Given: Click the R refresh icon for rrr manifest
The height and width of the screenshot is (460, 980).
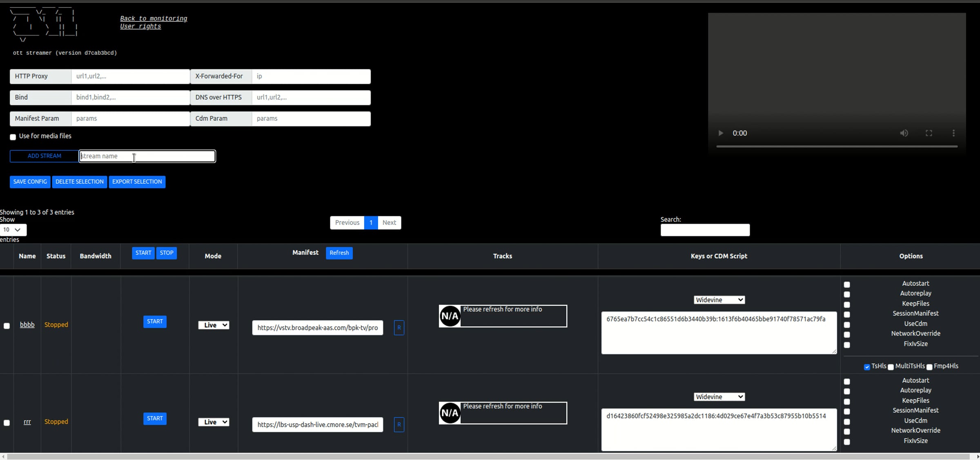Looking at the screenshot, I should point(399,425).
